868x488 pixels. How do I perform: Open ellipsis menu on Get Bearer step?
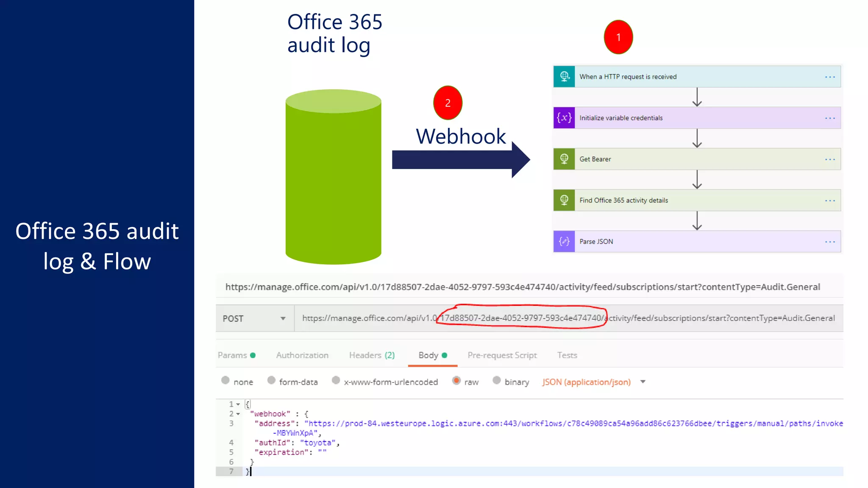(x=830, y=159)
